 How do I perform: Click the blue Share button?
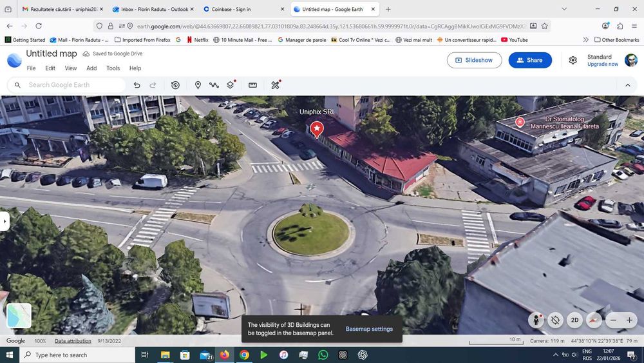tap(530, 60)
